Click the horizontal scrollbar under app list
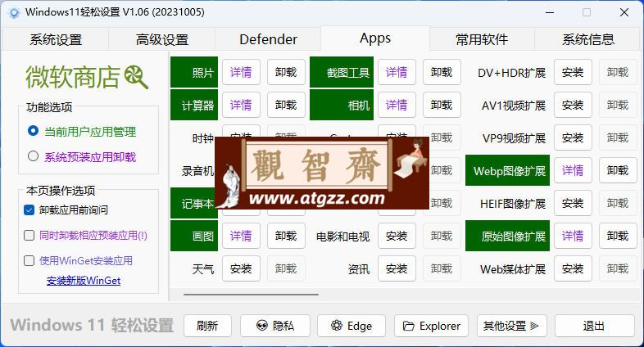644x347 pixels. [x=251, y=294]
